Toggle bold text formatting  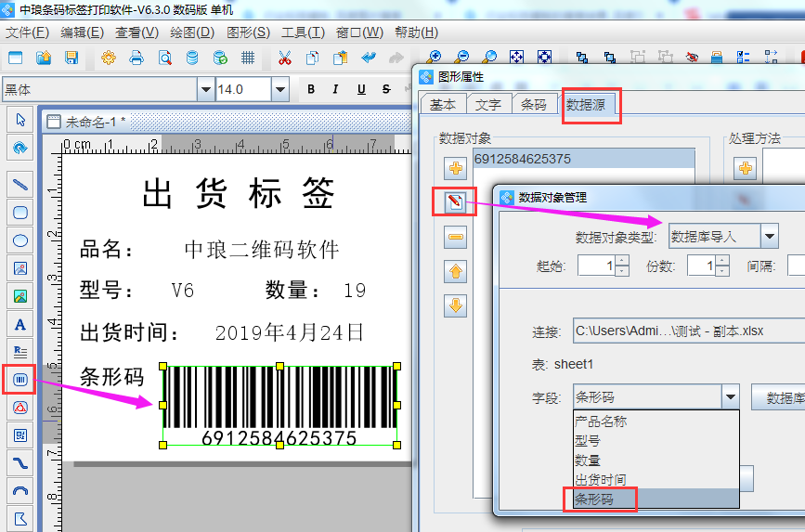click(311, 89)
